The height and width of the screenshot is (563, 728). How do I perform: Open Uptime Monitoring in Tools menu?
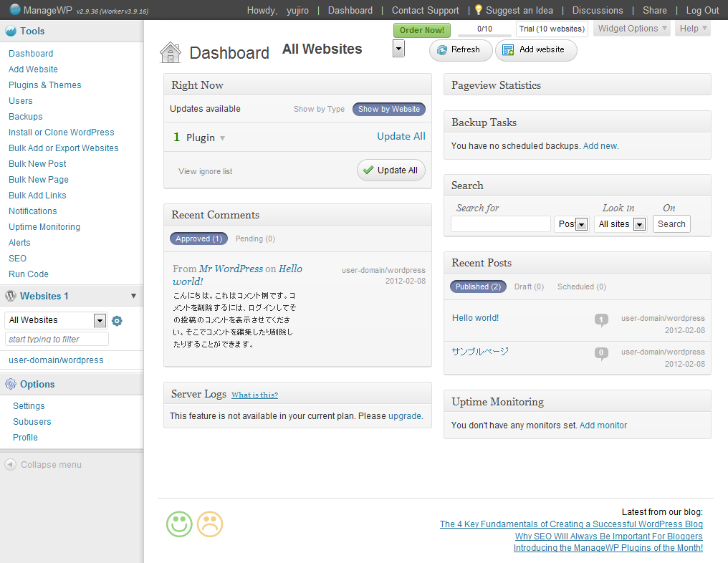click(x=44, y=227)
